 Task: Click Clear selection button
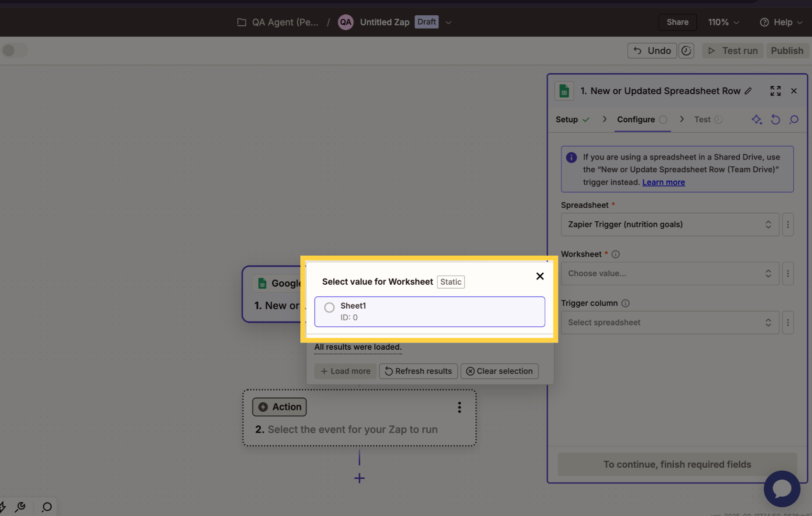499,371
